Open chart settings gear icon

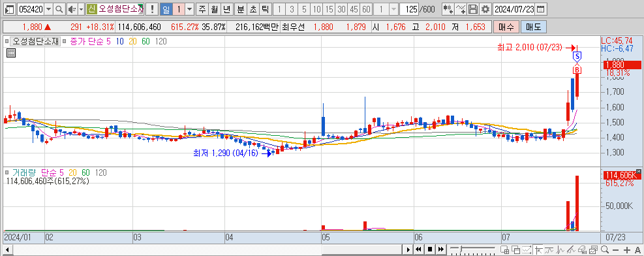pyautogui.click(x=485, y=9)
